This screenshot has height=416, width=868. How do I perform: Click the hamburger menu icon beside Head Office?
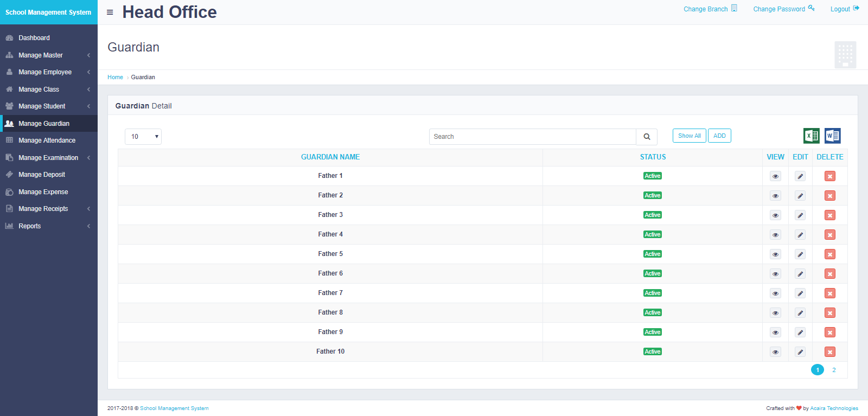tap(110, 12)
